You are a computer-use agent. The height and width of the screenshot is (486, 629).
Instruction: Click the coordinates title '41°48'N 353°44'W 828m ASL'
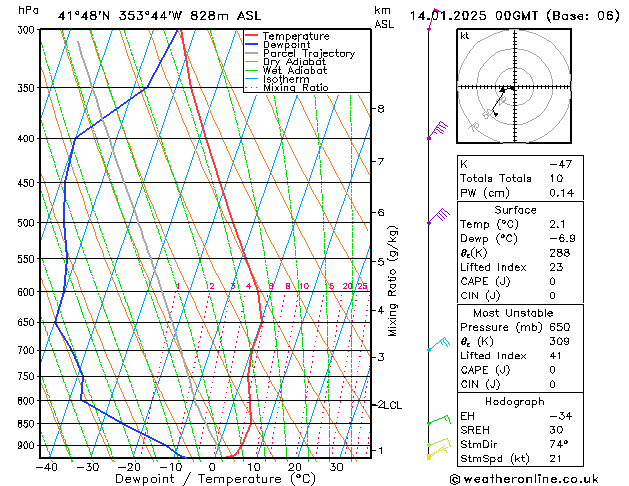[x=159, y=16]
